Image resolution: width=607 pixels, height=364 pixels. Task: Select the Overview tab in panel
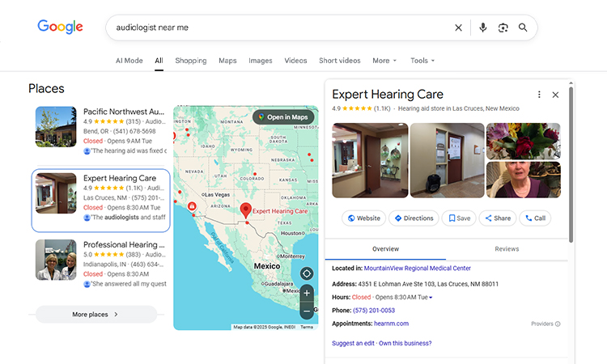click(385, 249)
